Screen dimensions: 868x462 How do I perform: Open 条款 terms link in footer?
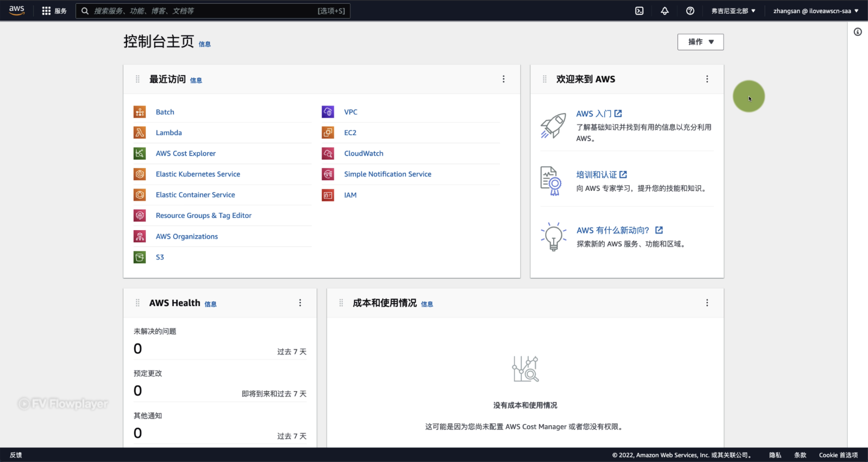[x=800, y=455]
